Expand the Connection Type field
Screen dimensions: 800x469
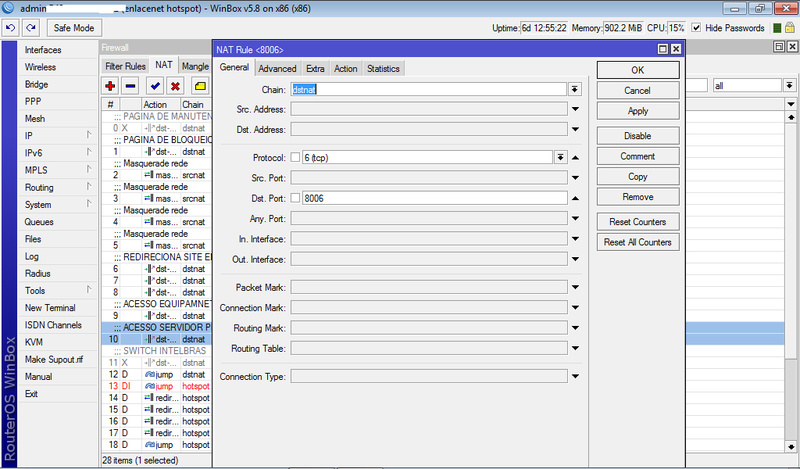tap(575, 377)
